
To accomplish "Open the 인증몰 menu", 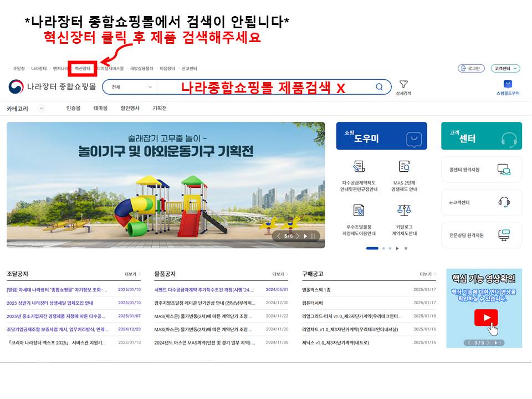I will [x=73, y=108].
